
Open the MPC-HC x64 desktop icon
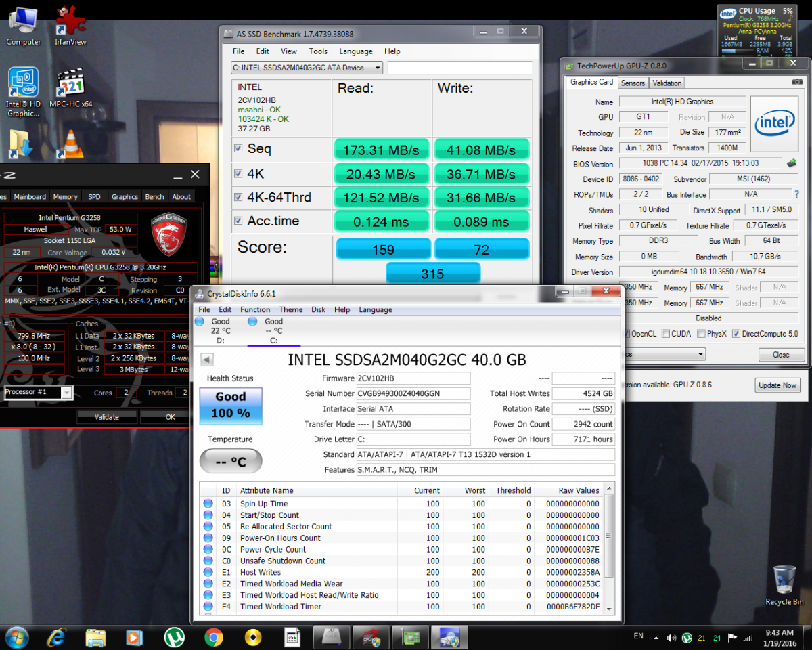point(70,85)
